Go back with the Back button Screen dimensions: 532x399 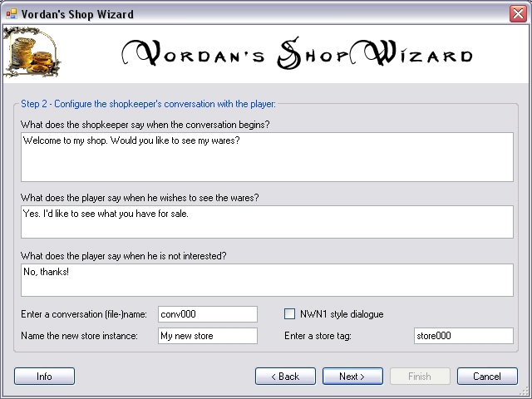285,377
